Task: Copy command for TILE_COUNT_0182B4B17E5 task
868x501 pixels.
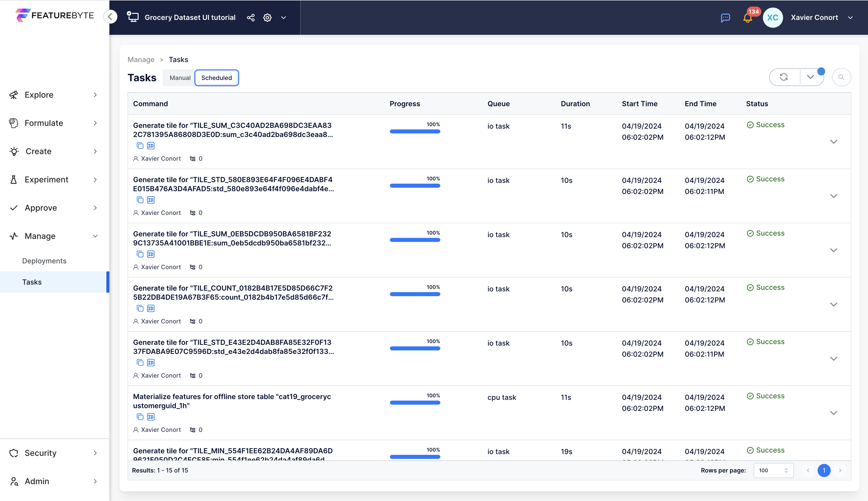Action: tap(140, 308)
